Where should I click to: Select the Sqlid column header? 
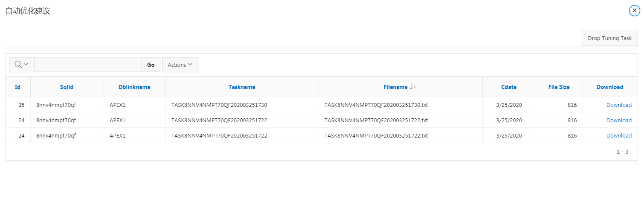(x=67, y=87)
